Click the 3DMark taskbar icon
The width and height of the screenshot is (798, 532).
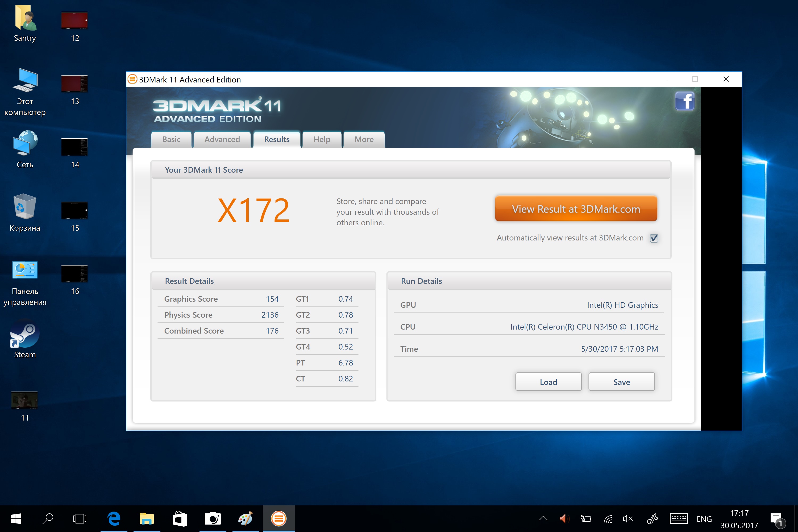click(279, 518)
